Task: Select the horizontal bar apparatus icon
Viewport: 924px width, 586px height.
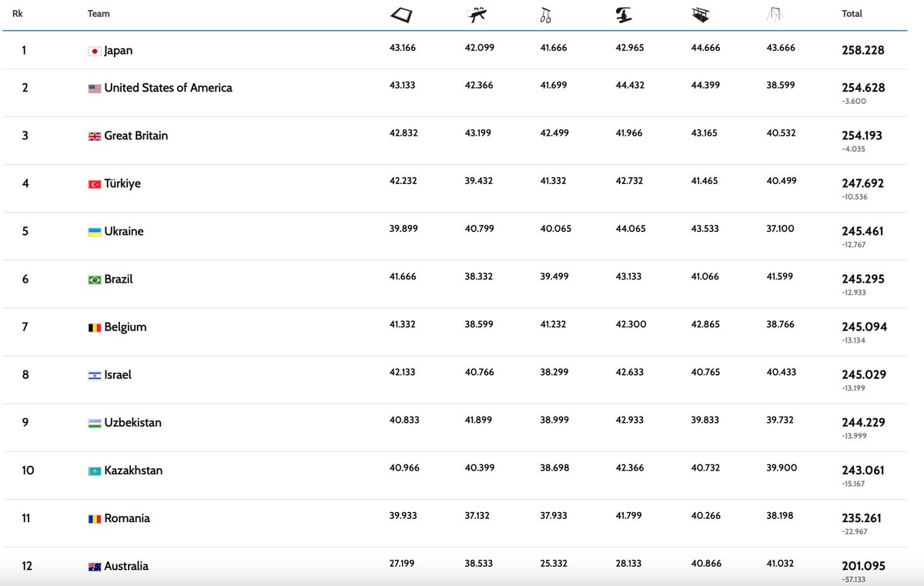Action: pos(775,14)
